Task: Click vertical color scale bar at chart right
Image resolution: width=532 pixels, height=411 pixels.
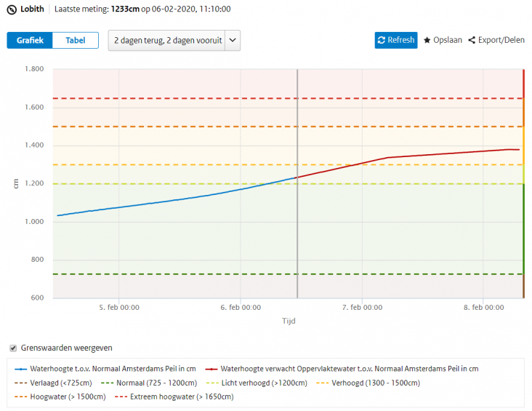Action: [x=523, y=183]
